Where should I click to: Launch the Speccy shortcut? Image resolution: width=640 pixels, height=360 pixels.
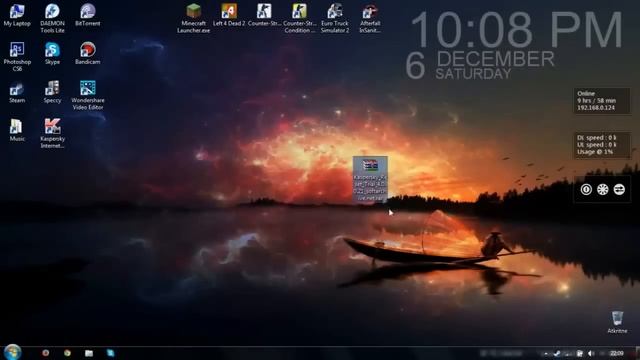(x=52, y=92)
